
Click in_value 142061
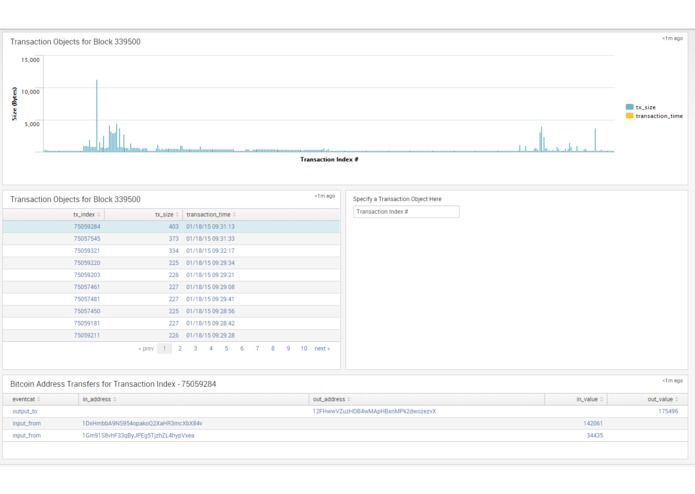coord(593,424)
